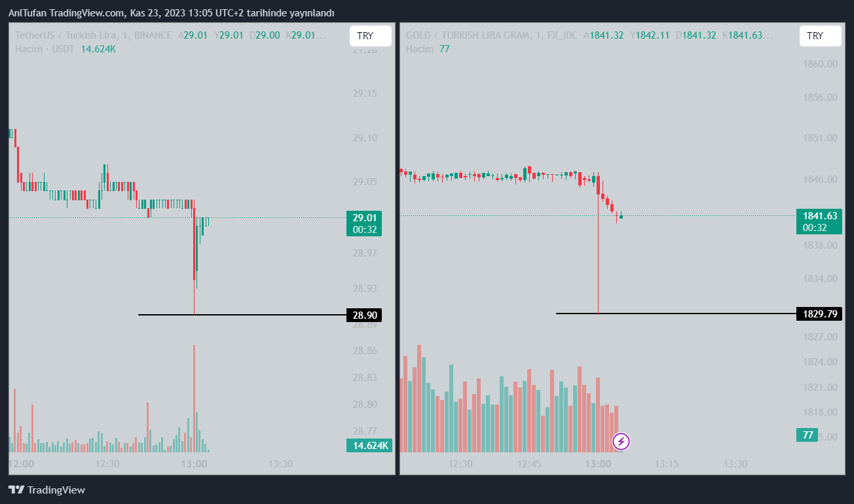This screenshot has width=854, height=504.
Task: Click the black 28.90 price label
Action: (363, 315)
